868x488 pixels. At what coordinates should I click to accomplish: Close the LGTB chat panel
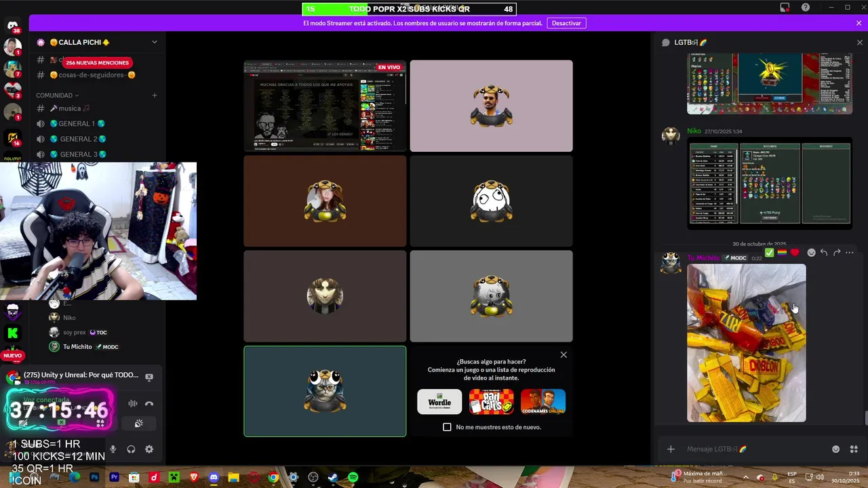[860, 42]
